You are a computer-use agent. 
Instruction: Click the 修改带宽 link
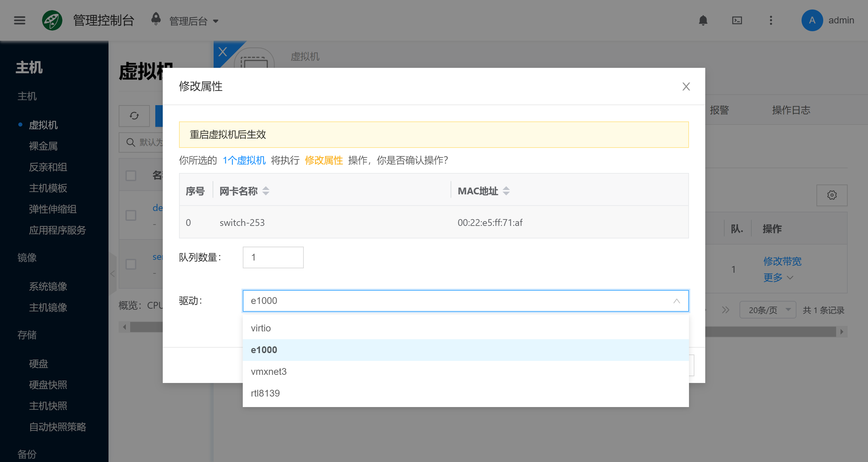[782, 261]
